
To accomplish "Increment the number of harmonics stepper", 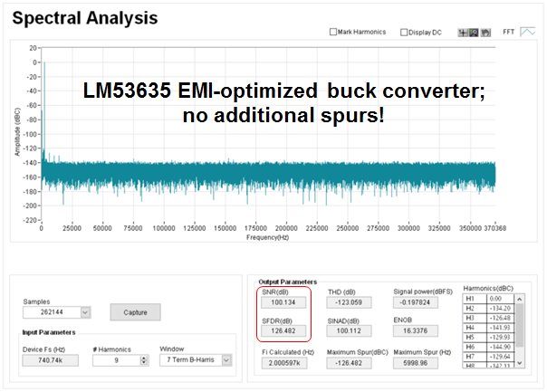I will (144, 357).
